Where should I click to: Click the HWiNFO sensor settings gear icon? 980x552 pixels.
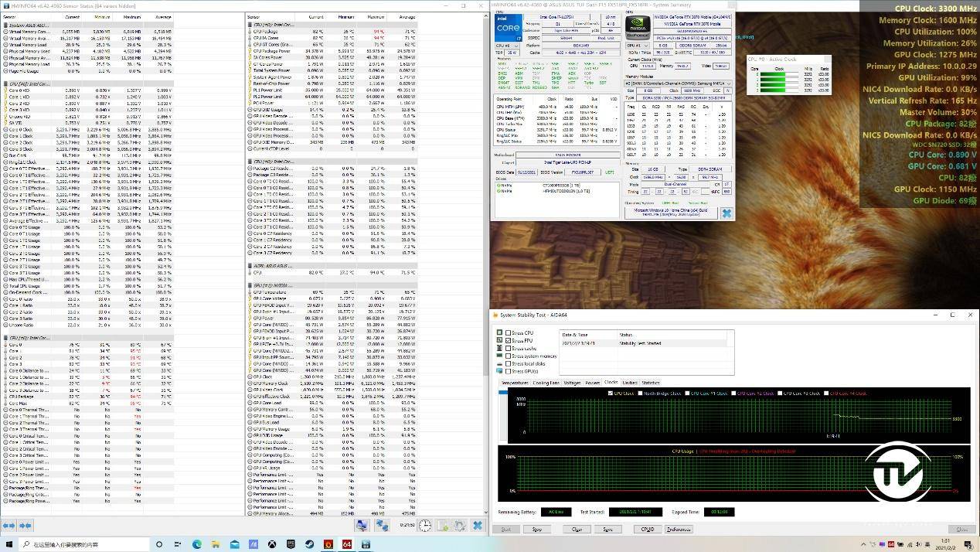pos(460,526)
